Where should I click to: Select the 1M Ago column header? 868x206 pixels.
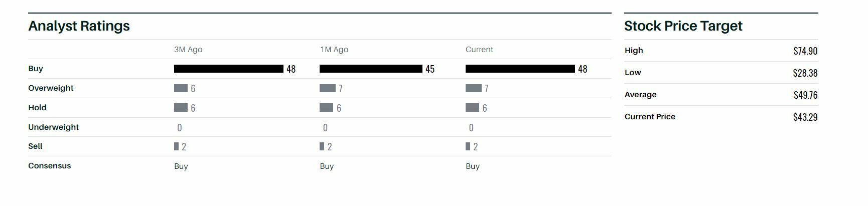coord(334,50)
